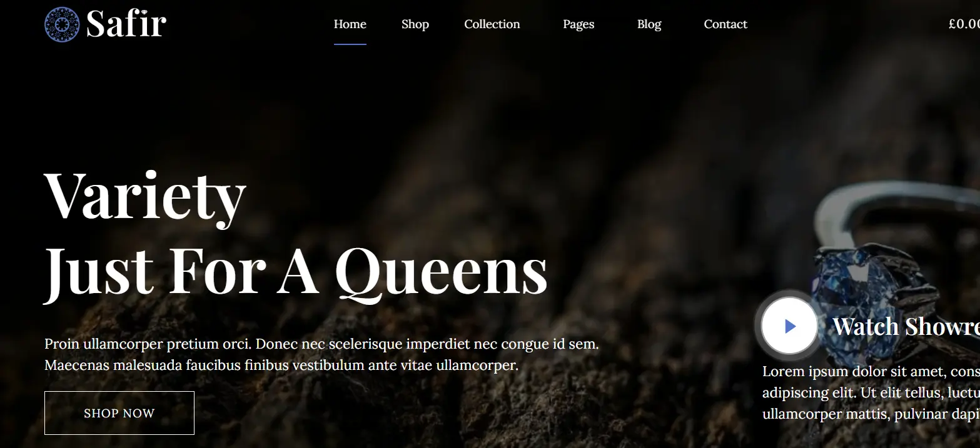Navigate to the Contact page
Screen dimensions: 980x448
point(725,24)
